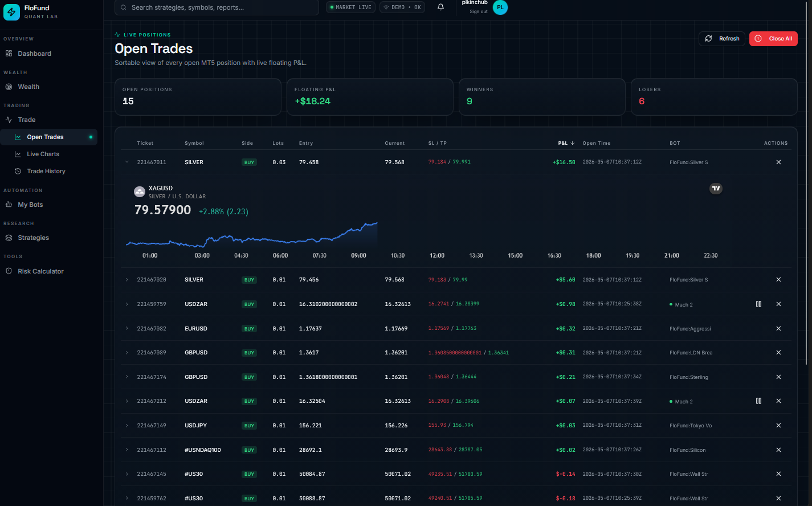
Task: Expand the SILVER 221467020 row
Action: (127, 280)
